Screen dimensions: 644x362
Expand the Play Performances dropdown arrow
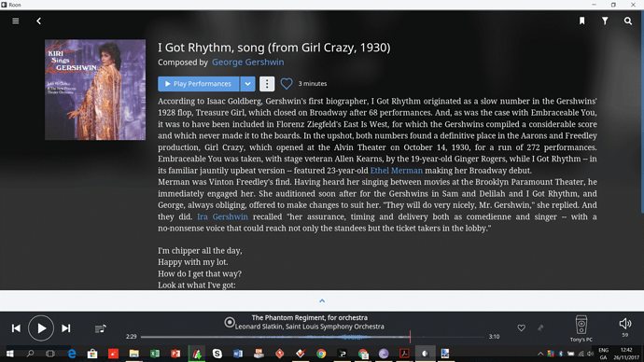pos(247,84)
